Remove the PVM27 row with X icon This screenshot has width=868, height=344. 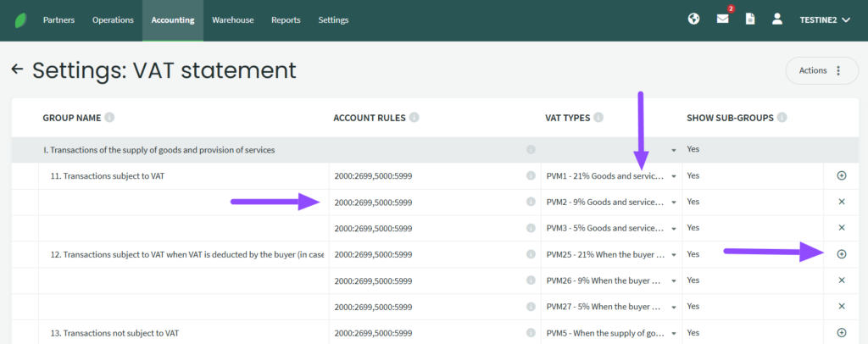click(x=842, y=307)
